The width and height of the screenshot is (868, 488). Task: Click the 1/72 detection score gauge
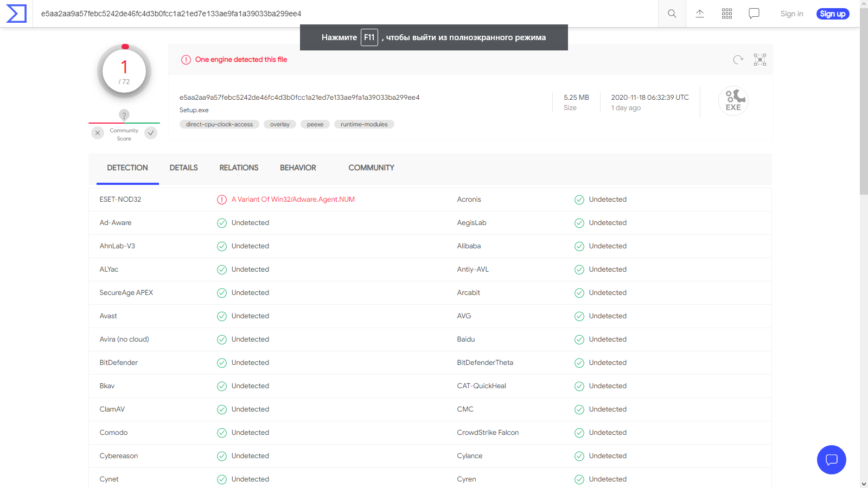[x=124, y=72]
